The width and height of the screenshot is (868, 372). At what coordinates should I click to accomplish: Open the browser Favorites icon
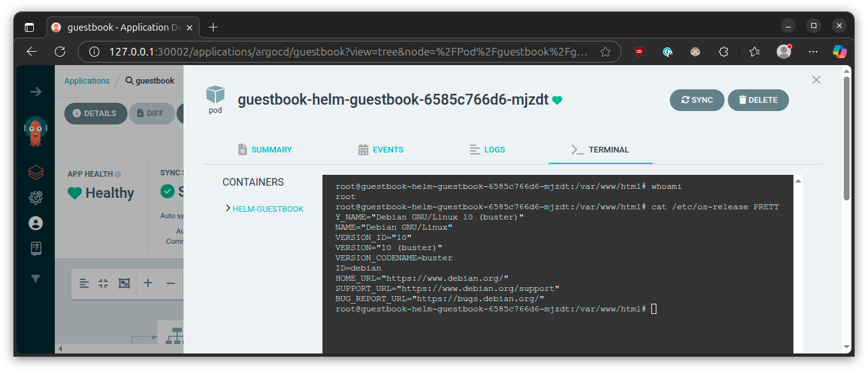click(755, 52)
